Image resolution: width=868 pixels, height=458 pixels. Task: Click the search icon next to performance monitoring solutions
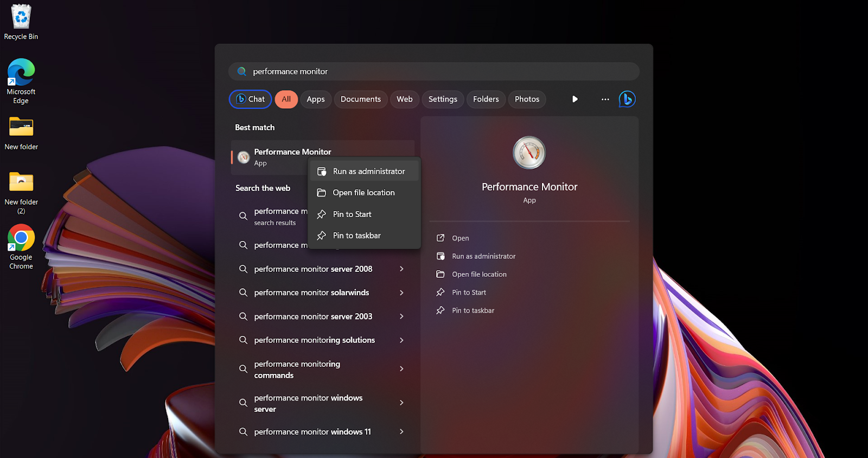[243, 340]
